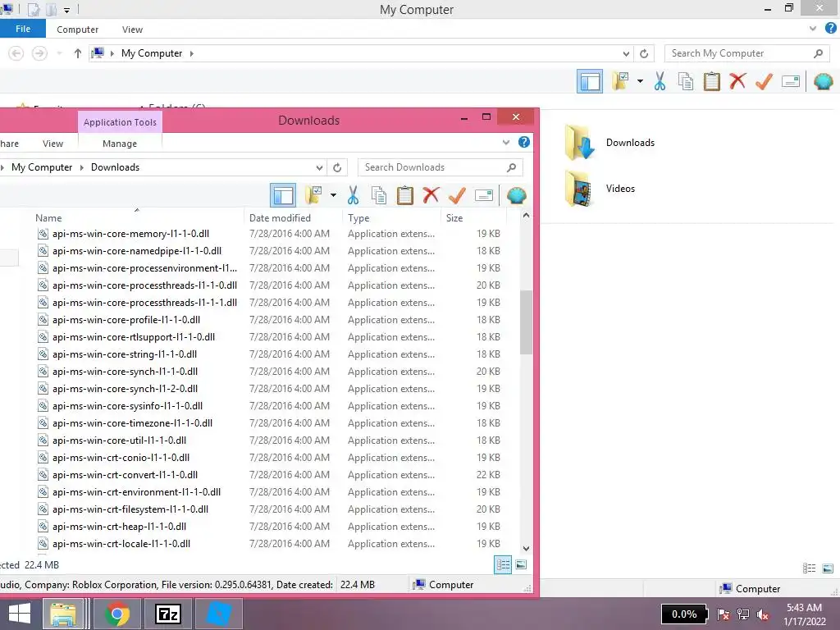
Task: Open folder options dropdown arrow in Downloads toolbar
Action: pos(333,195)
